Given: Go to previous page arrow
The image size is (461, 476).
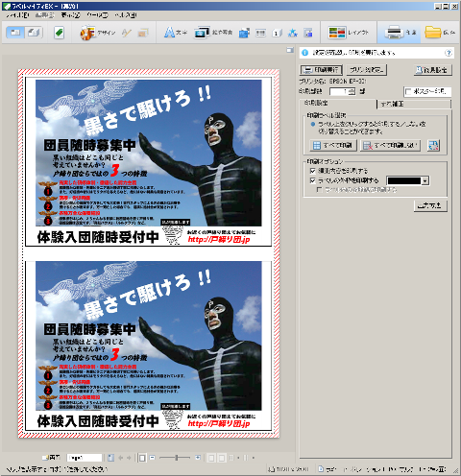Looking at the screenshot, I should (x=121, y=458).
